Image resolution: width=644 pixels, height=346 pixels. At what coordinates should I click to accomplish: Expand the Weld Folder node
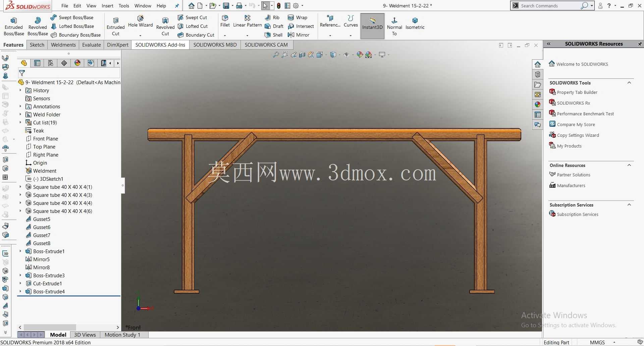pos(20,114)
